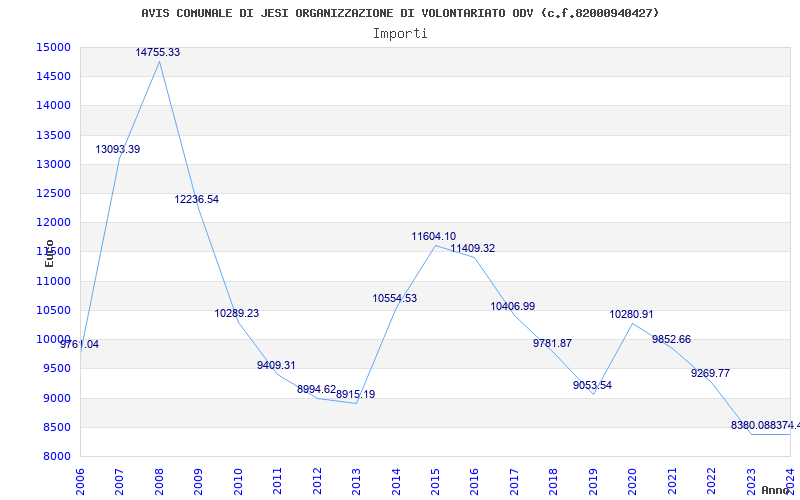
Task: Select the 2021 x-axis year label
Action: point(672,482)
